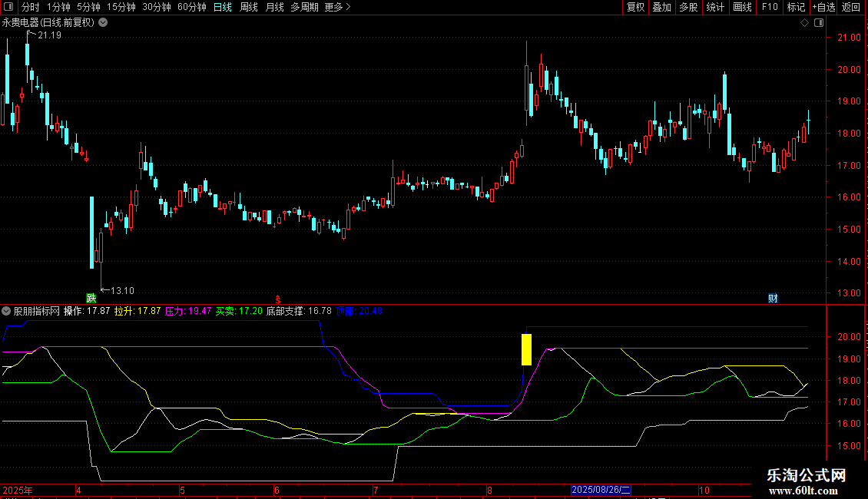Click the 返回 back button
The image size is (868, 499).
(851, 7)
